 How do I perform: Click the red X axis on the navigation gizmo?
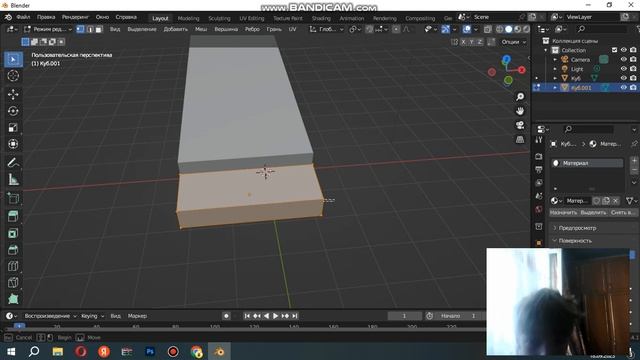tap(522, 70)
